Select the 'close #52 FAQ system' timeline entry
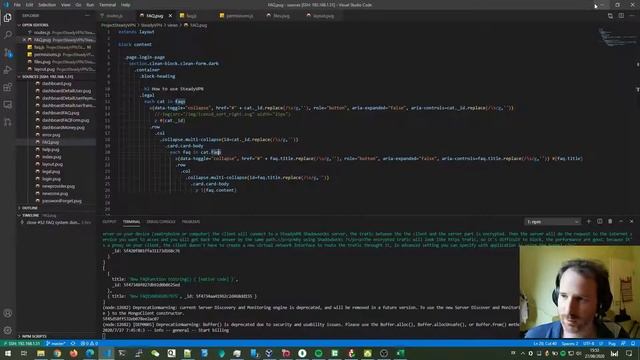The image size is (640, 360). click(56, 222)
